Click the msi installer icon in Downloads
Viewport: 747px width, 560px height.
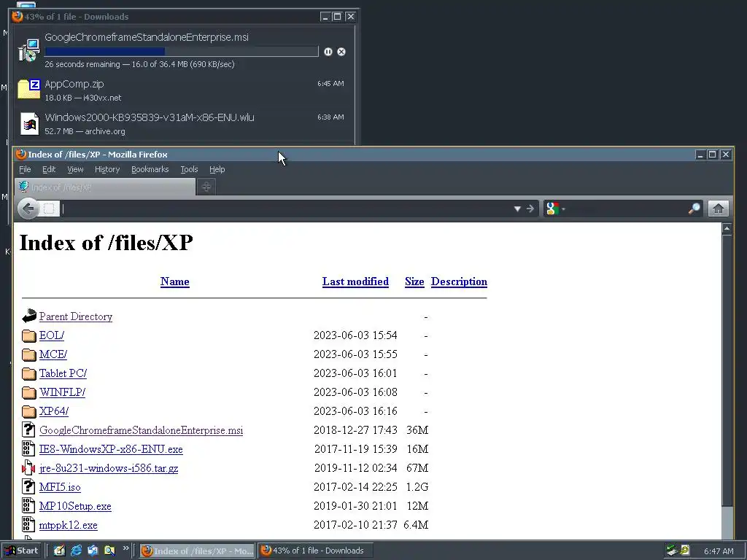pyautogui.click(x=29, y=50)
